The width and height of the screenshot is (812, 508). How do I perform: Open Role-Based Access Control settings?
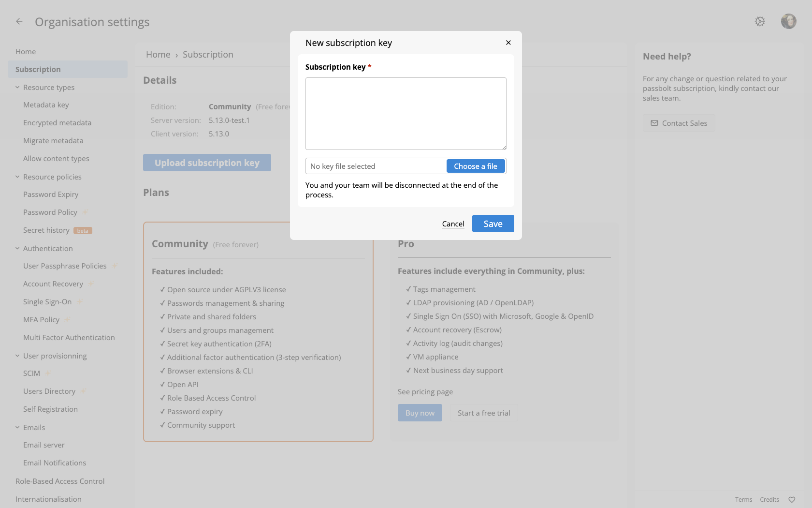[x=60, y=481]
